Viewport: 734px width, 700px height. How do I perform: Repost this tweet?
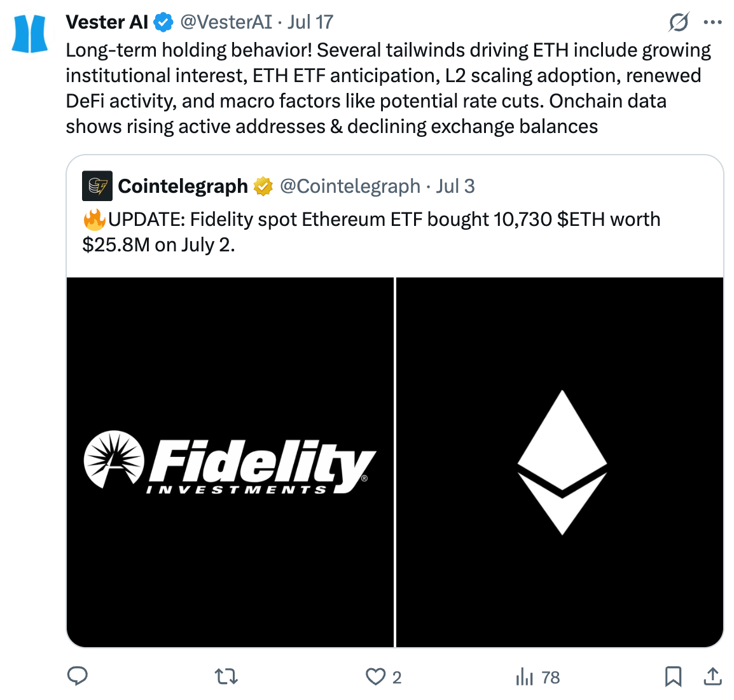pos(226,676)
